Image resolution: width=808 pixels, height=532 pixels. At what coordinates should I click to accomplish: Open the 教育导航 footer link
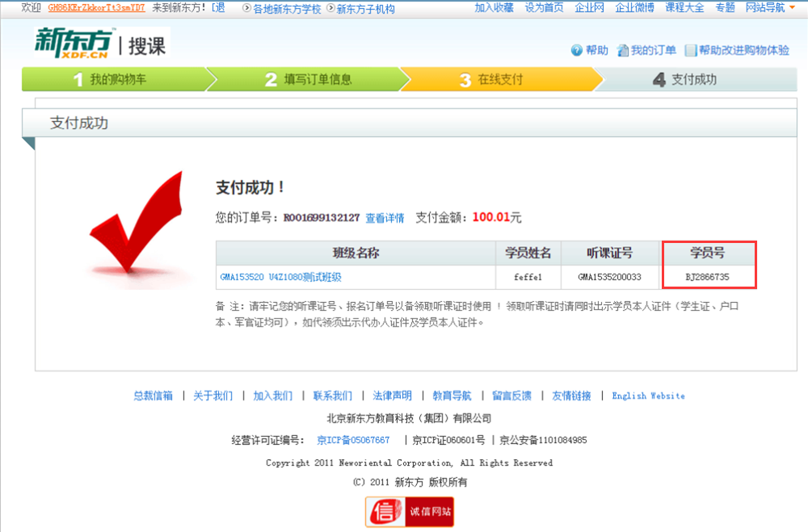[x=452, y=396]
